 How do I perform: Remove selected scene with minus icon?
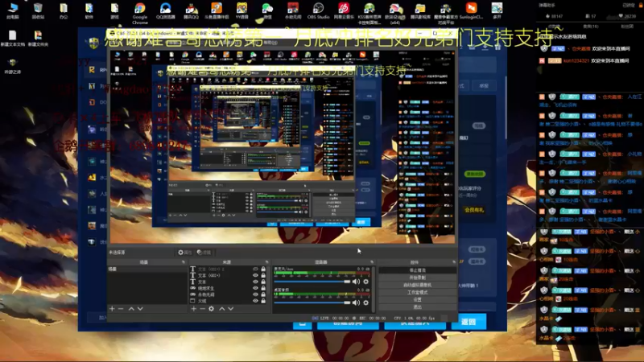click(x=121, y=308)
